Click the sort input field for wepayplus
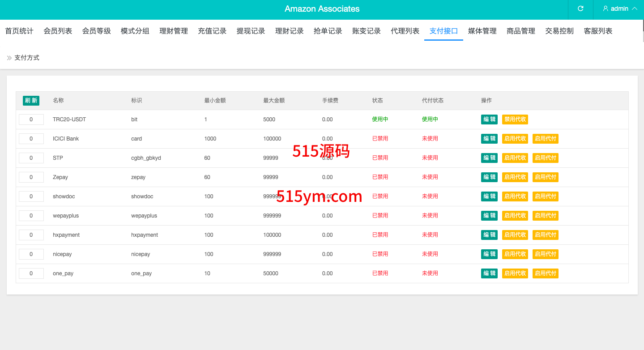Image resolution: width=644 pixels, height=350 pixels. click(x=31, y=216)
